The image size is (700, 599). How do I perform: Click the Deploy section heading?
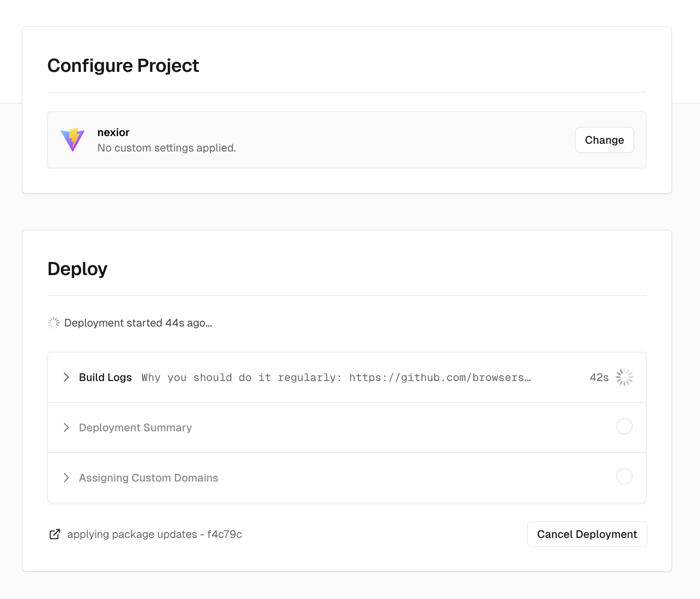pyautogui.click(x=77, y=269)
